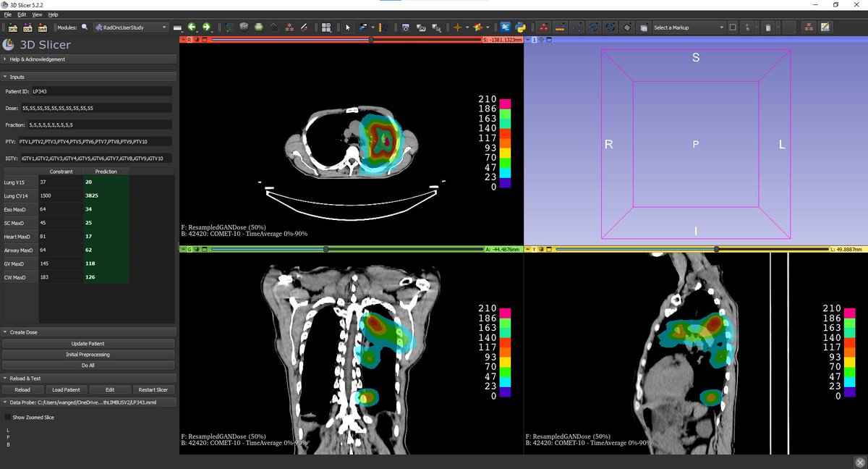Collapse the Data Probe section

pos(90,402)
